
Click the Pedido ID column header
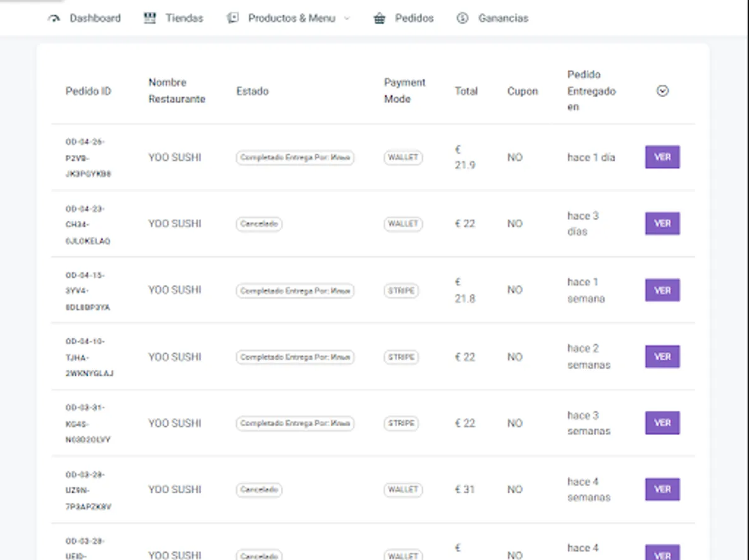(x=88, y=91)
